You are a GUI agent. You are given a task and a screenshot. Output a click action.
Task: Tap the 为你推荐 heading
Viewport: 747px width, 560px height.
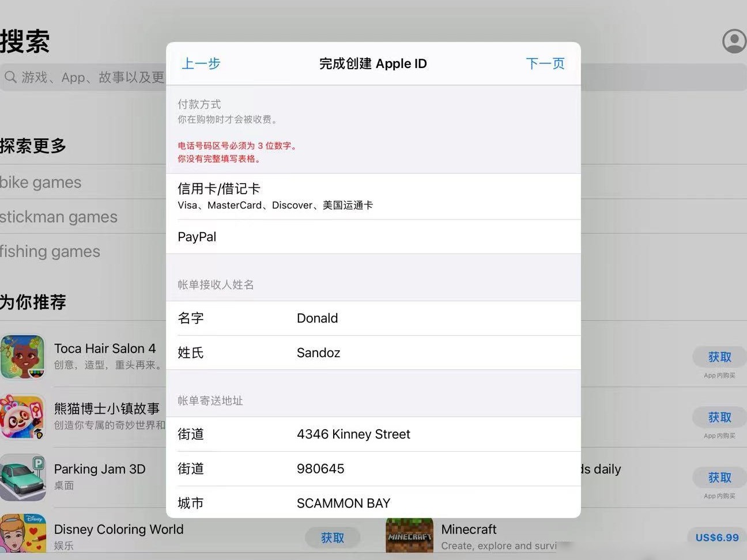tap(33, 302)
